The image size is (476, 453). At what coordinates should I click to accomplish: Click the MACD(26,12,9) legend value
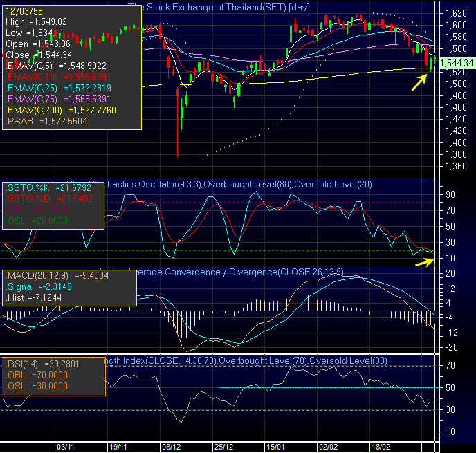[57, 275]
